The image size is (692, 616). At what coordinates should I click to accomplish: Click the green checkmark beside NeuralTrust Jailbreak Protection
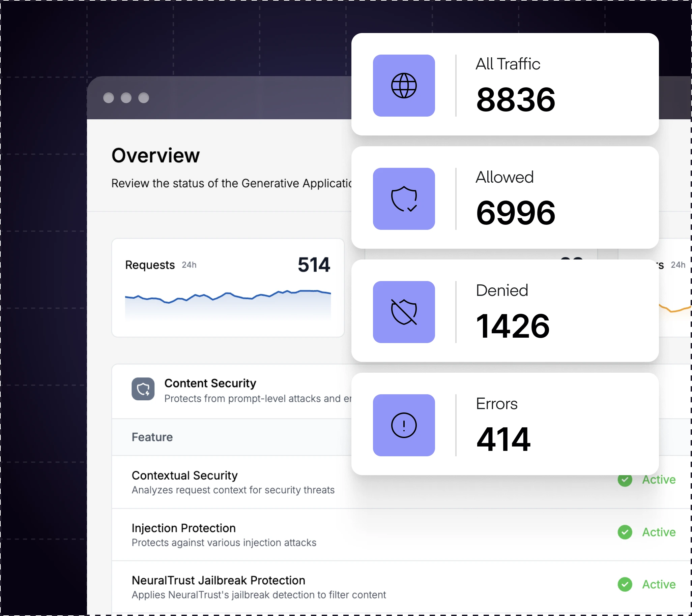click(x=625, y=584)
